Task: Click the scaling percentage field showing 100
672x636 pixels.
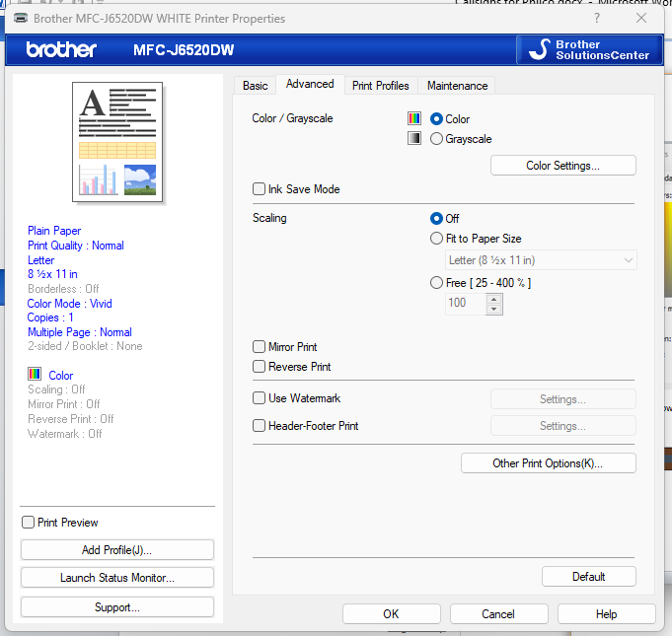Action: tap(466, 304)
